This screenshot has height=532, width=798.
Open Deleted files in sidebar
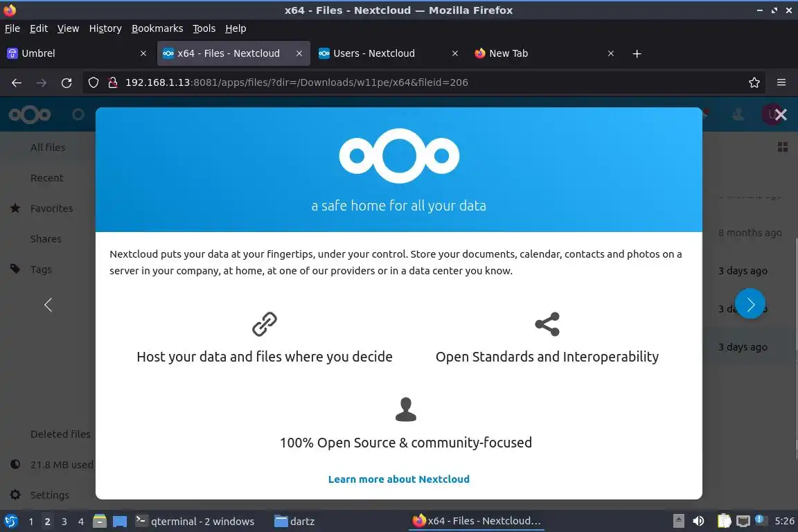[x=60, y=434]
